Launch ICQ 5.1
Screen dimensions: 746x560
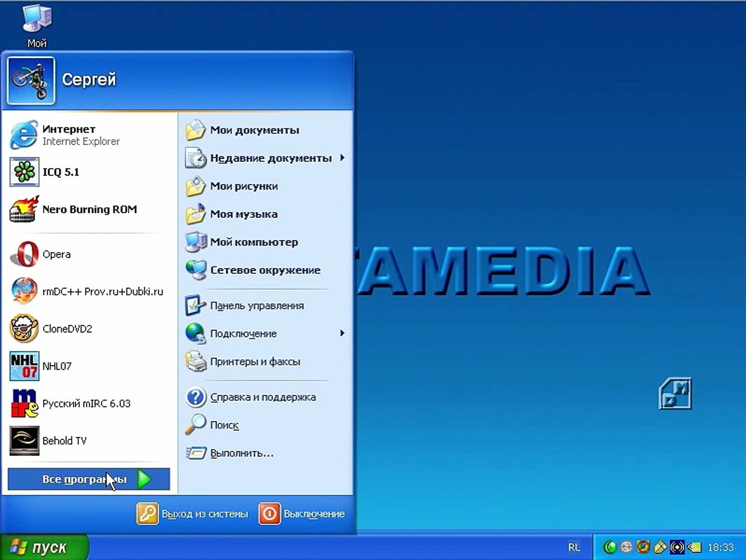coord(89,172)
